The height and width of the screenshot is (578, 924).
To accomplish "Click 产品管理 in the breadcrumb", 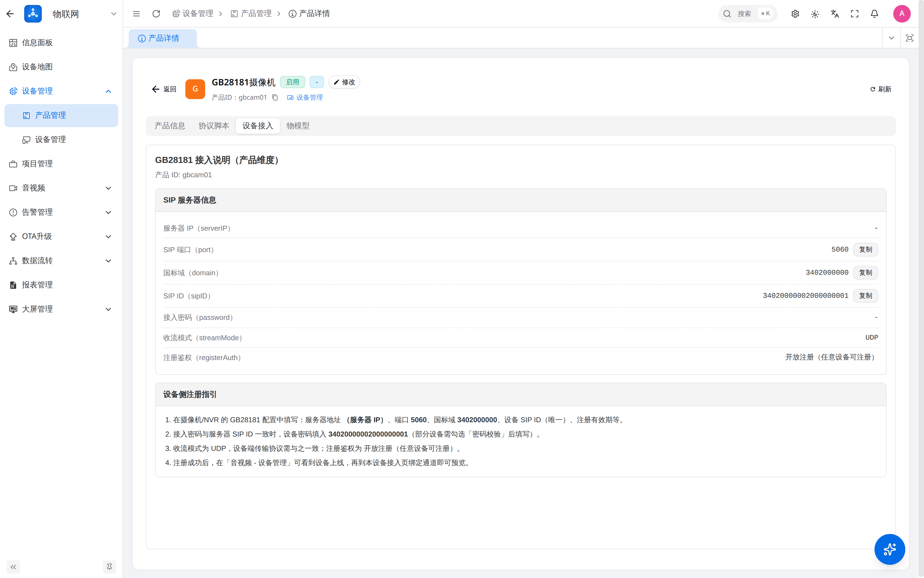I will point(251,14).
